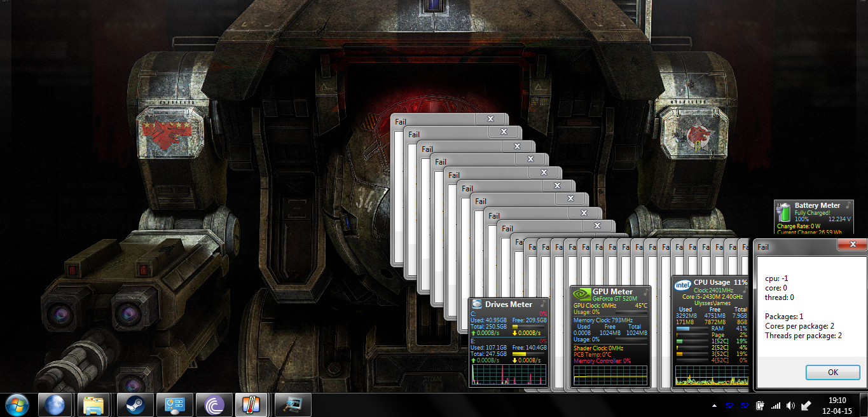Click 'cpu: -1' in Fail dialog
Viewport: 868px width, 417px height.
click(x=776, y=278)
